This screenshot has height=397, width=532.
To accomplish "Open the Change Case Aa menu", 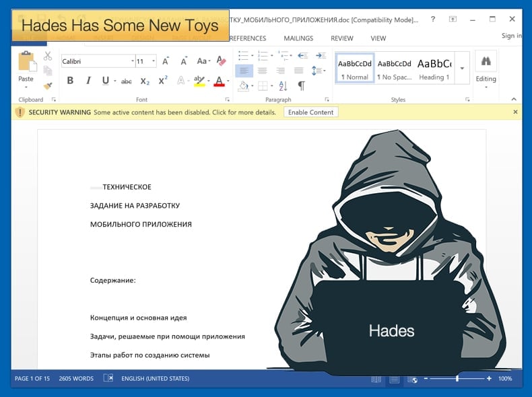I will coord(203,61).
